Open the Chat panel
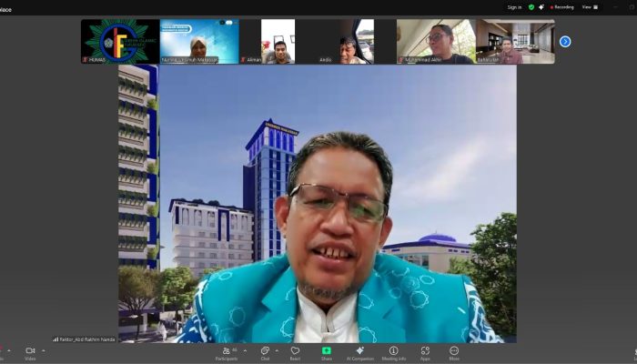 click(265, 353)
